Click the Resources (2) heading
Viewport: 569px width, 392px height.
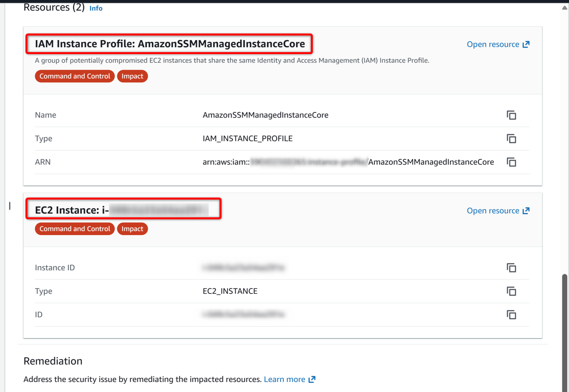click(54, 7)
